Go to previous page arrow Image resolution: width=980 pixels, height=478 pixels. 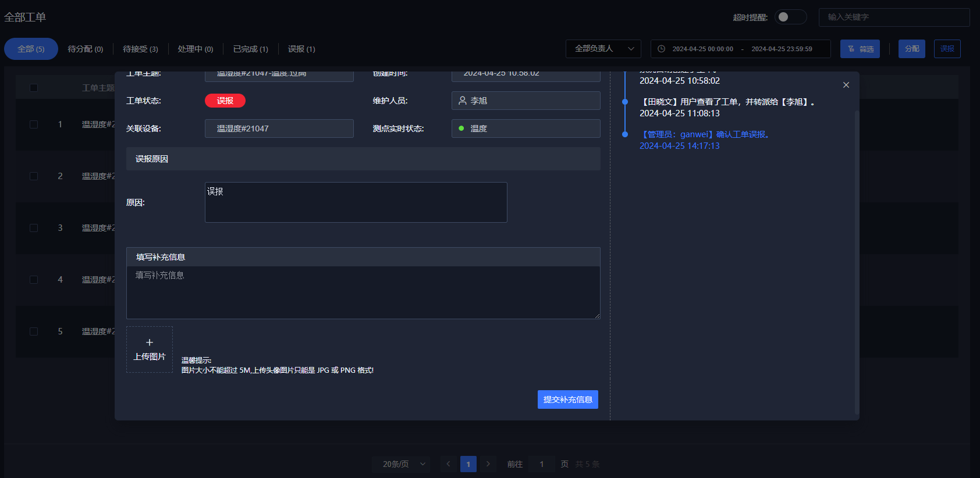coord(448,464)
